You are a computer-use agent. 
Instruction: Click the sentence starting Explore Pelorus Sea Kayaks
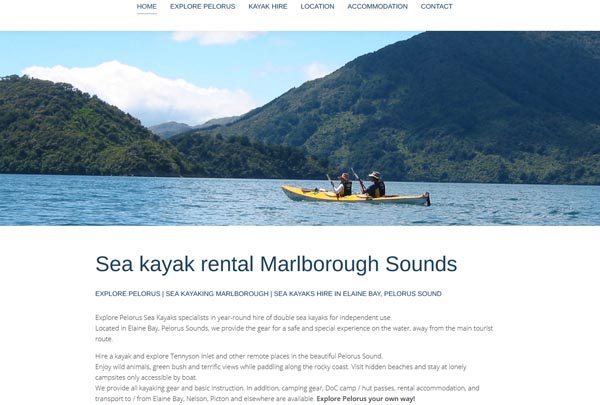tap(243, 317)
